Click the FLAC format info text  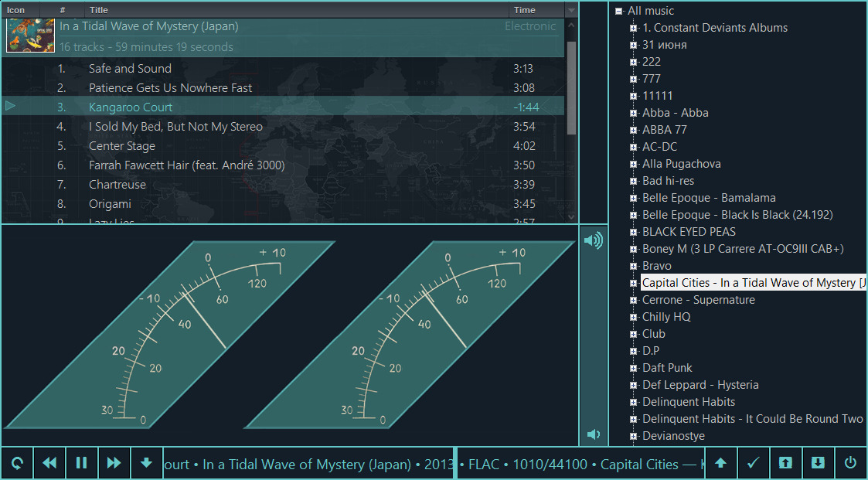click(x=484, y=464)
